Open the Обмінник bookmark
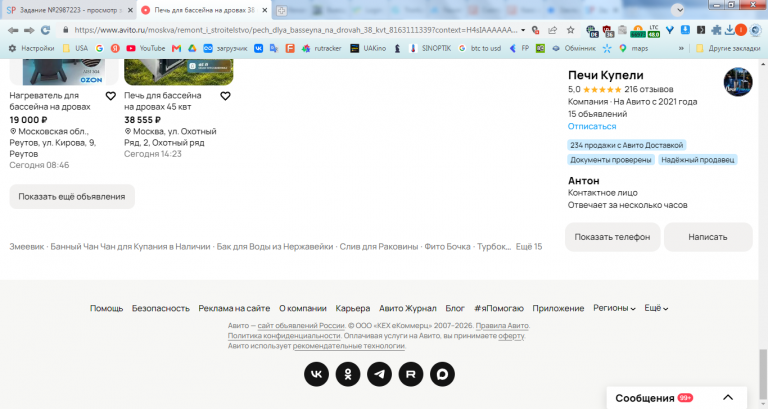 [574, 48]
